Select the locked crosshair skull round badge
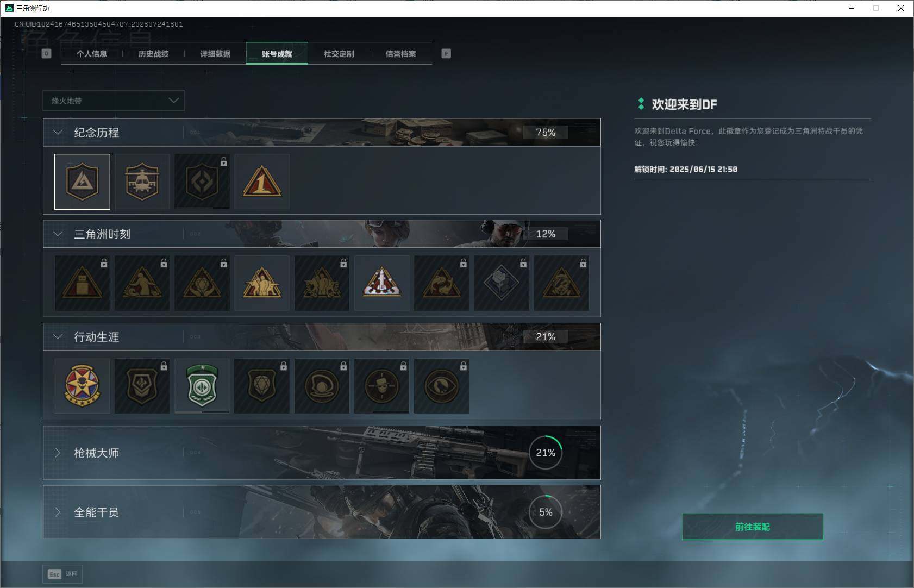This screenshot has width=914, height=588. (381, 386)
